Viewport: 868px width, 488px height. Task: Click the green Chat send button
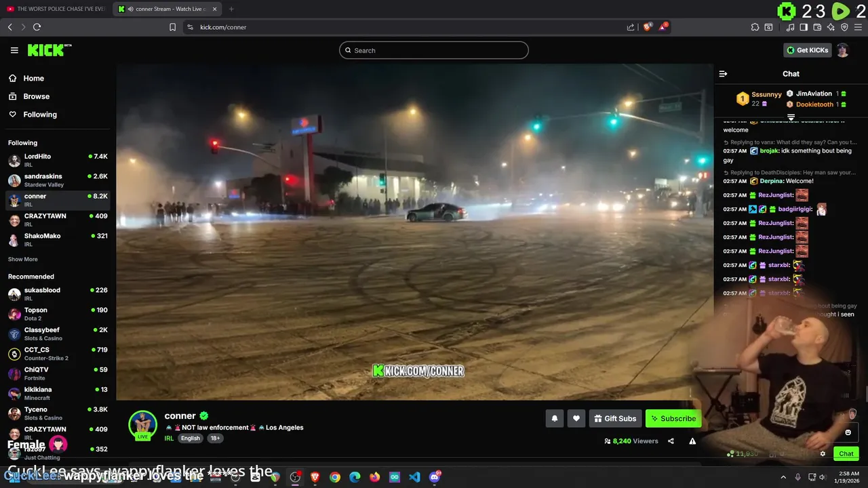(846, 454)
